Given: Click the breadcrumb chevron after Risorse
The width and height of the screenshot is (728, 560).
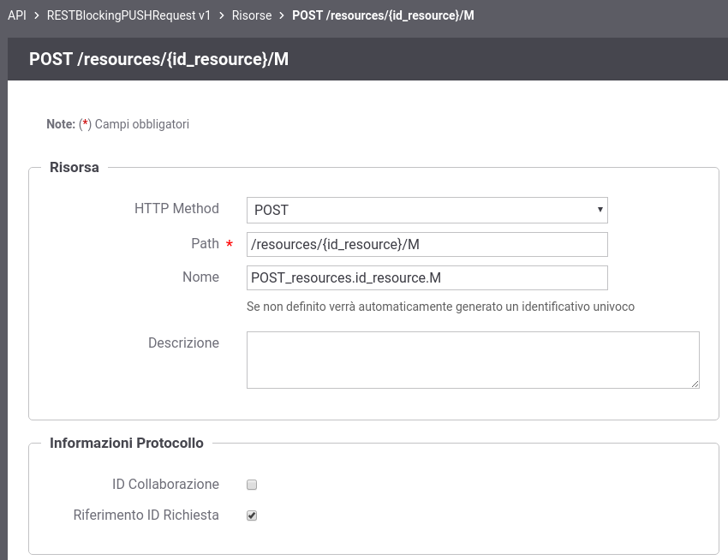Looking at the screenshot, I should [282, 15].
